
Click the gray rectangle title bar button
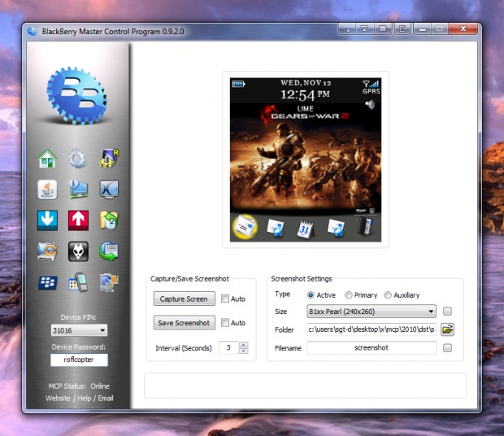click(x=383, y=29)
